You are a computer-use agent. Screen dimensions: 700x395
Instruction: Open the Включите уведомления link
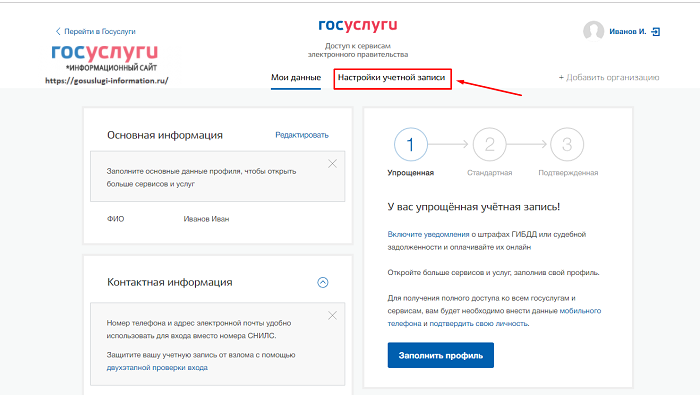point(428,234)
